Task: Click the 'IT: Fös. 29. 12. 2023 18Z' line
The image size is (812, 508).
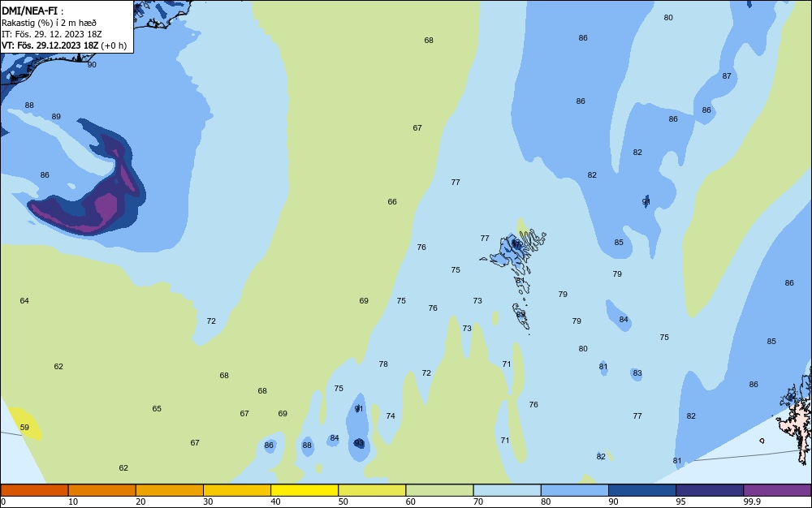Action: (x=52, y=34)
